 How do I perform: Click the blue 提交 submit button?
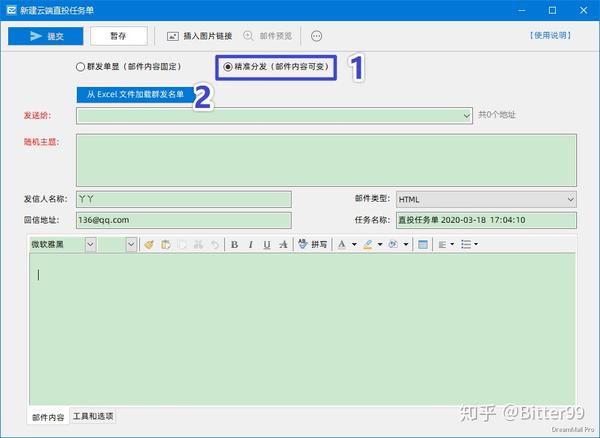point(46,36)
